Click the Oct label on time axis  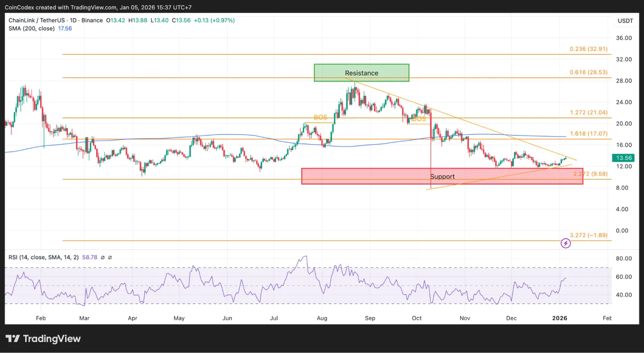(x=417, y=318)
